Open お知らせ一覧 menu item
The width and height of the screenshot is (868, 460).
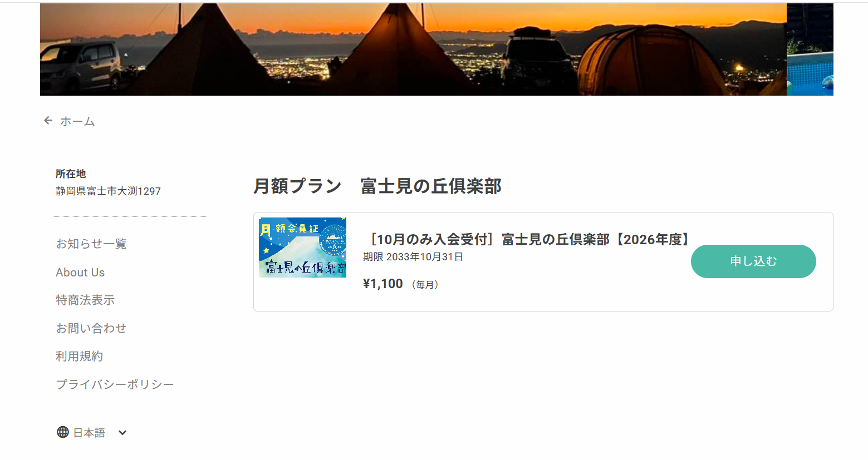point(91,244)
